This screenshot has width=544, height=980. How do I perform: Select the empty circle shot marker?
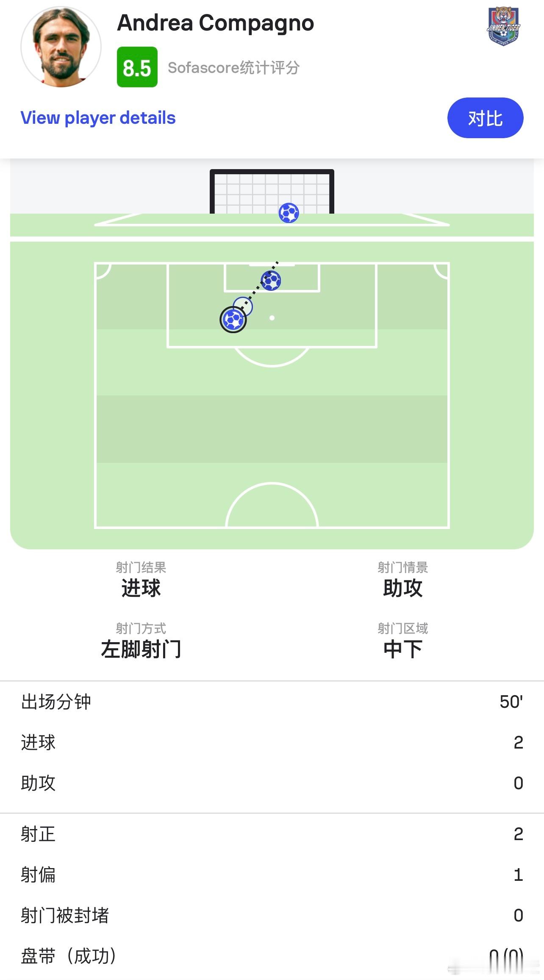pos(243,306)
